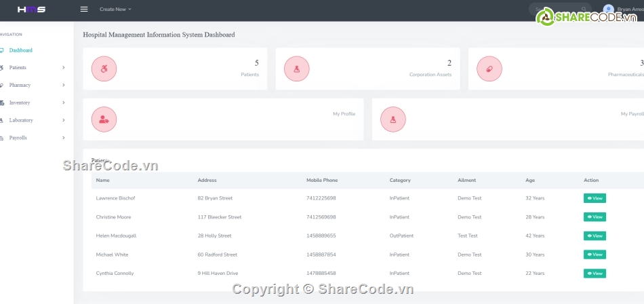The width and height of the screenshot is (644, 304).
Task: Select the Helen Macdougall name cell
Action: (x=116, y=235)
